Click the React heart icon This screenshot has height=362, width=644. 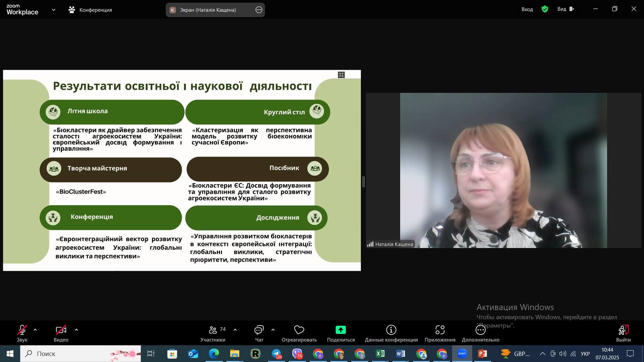(x=299, y=330)
